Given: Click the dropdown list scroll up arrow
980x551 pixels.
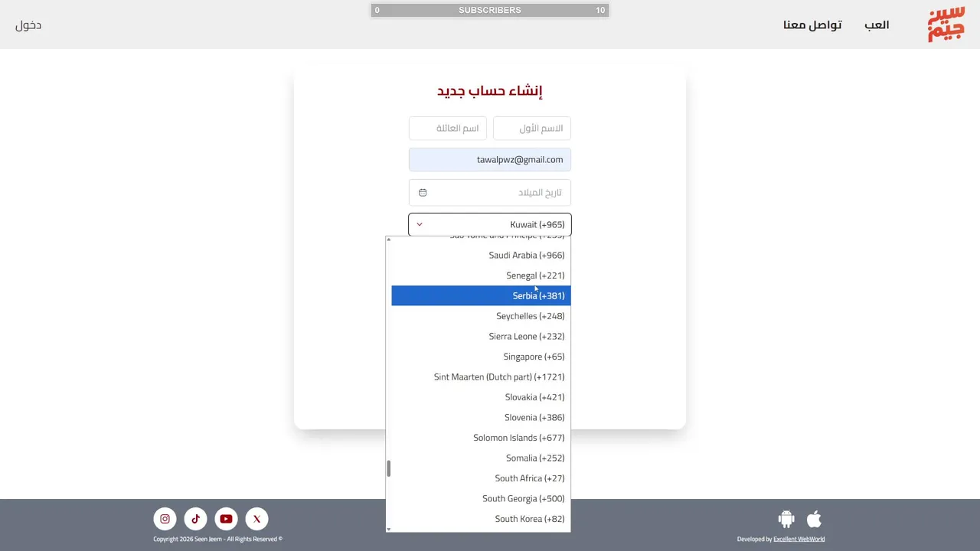Looking at the screenshot, I should click(x=389, y=240).
